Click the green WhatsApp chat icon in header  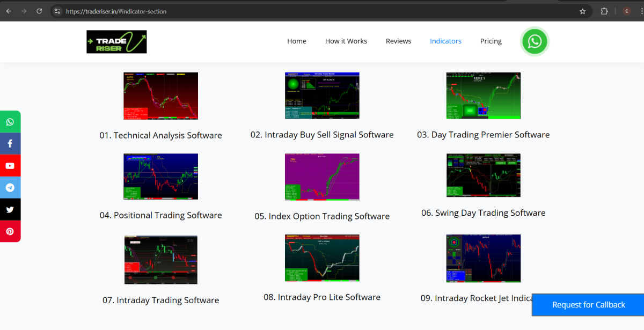click(x=535, y=42)
